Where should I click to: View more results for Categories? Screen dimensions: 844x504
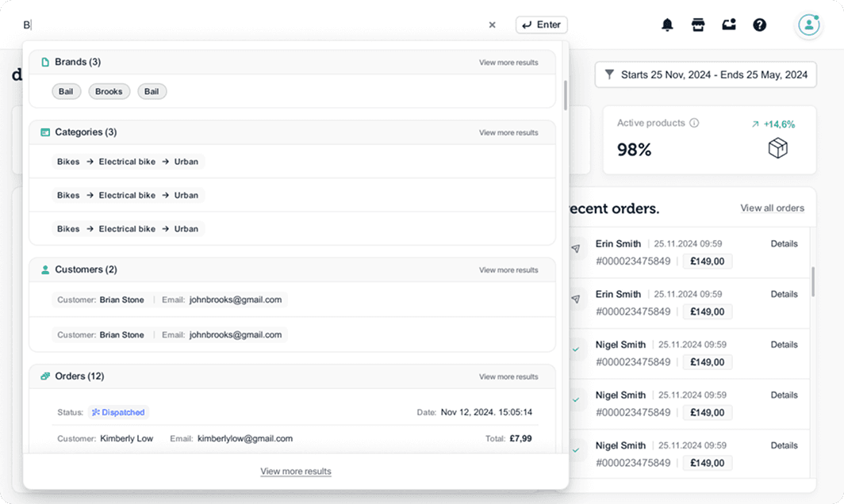(x=508, y=132)
